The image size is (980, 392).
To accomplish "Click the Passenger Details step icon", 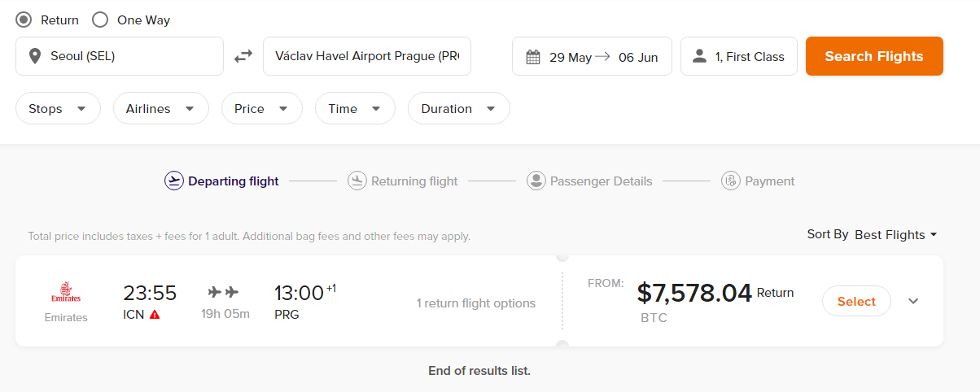I will (536, 181).
